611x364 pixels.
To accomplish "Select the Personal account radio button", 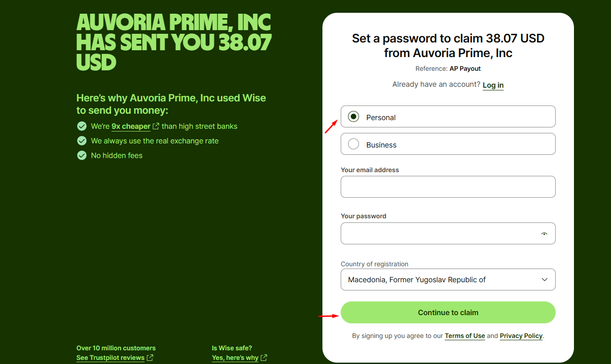I will pos(354,117).
